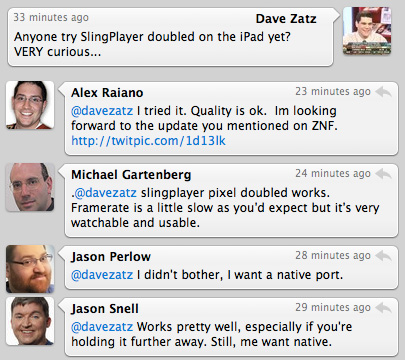The width and height of the screenshot is (405, 360).
Task: Click @davezatz mention in Michael Gartenberg's tweet
Action: coord(105,193)
